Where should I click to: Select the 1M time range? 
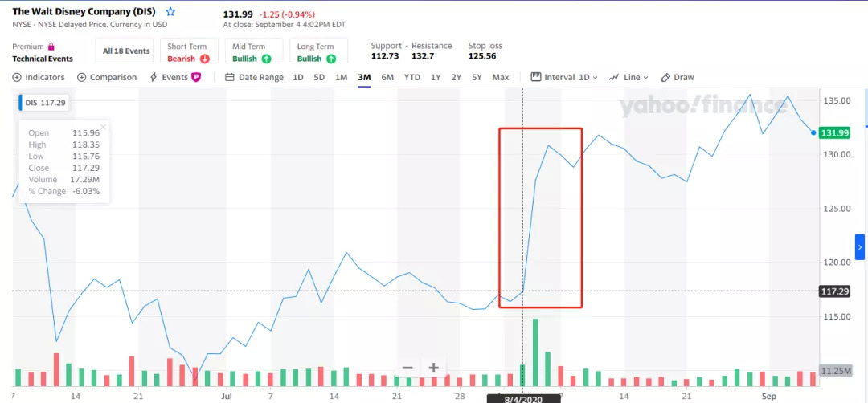[341, 78]
